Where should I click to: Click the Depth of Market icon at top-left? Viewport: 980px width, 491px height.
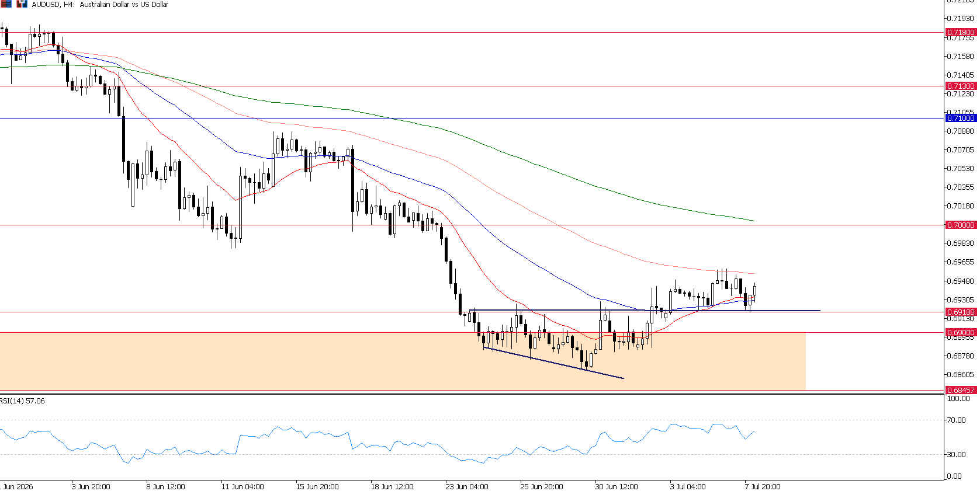pyautogui.click(x=6, y=4)
